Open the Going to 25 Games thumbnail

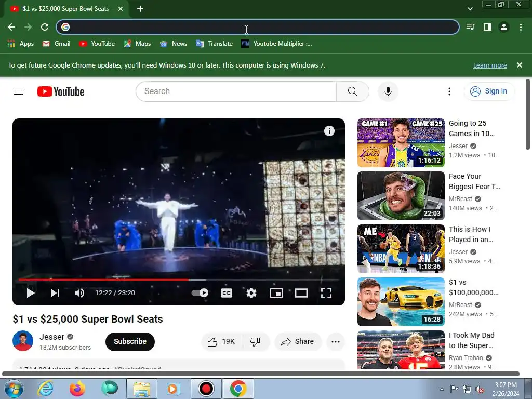coord(401,143)
